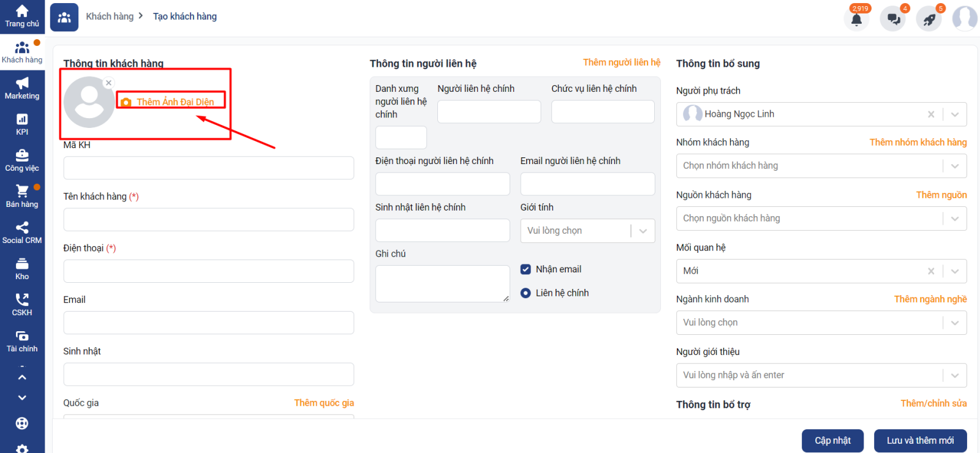
Task: Go to Trang chủ in sidebar
Action: pyautogui.click(x=22, y=17)
